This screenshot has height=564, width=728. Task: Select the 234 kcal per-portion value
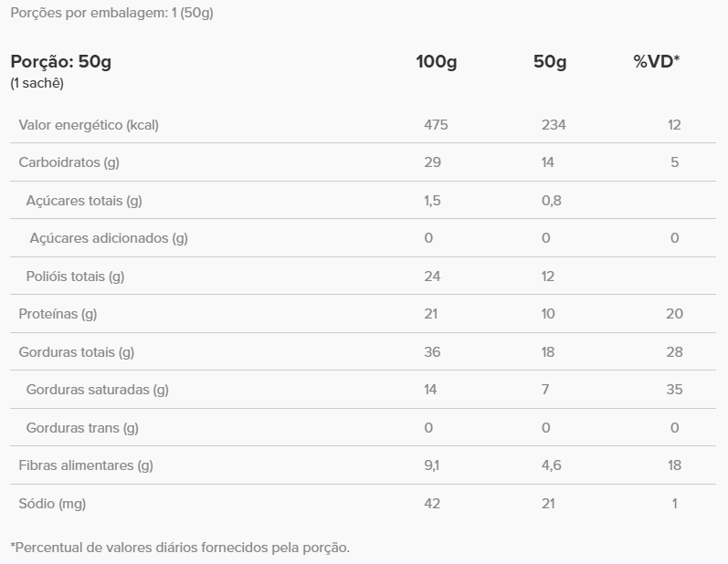pos(554,125)
